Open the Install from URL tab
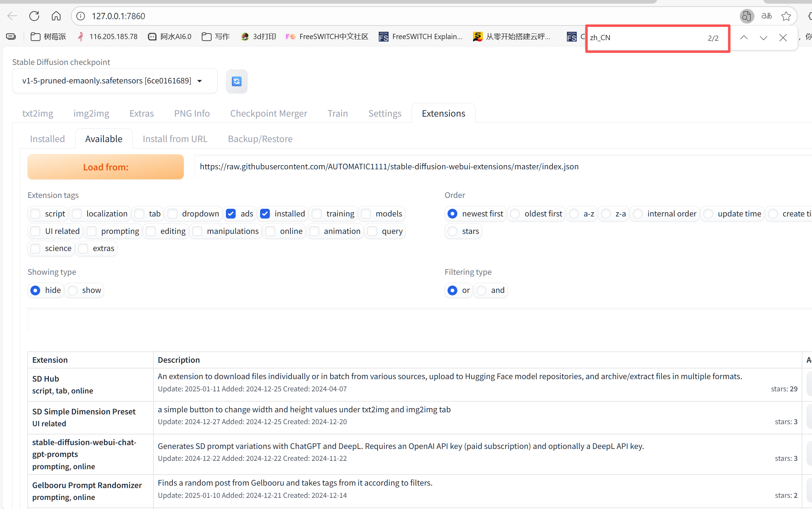 (x=175, y=139)
